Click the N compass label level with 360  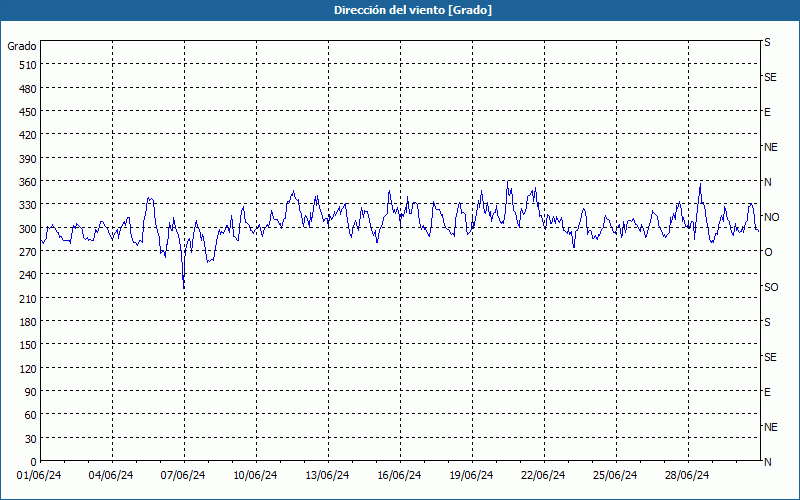767,182
